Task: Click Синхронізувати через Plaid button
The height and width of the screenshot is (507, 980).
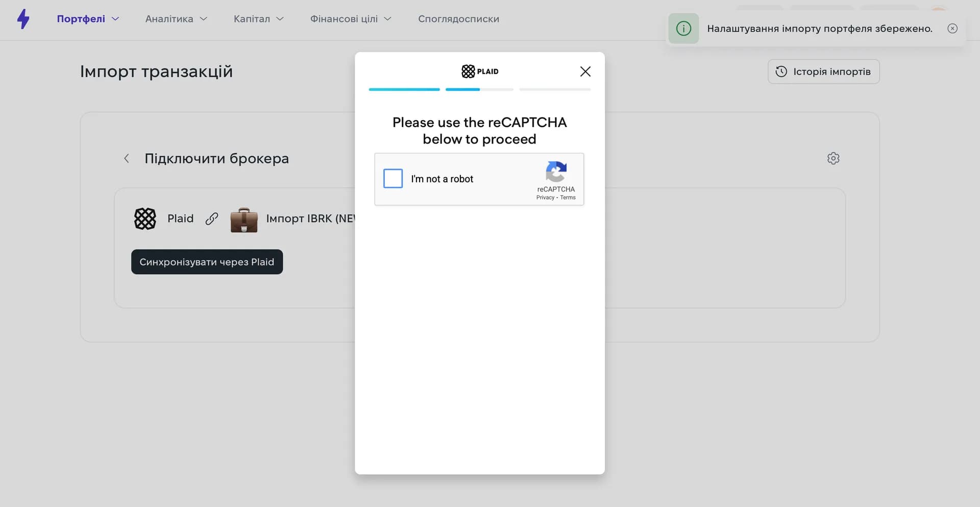Action: [x=207, y=262]
